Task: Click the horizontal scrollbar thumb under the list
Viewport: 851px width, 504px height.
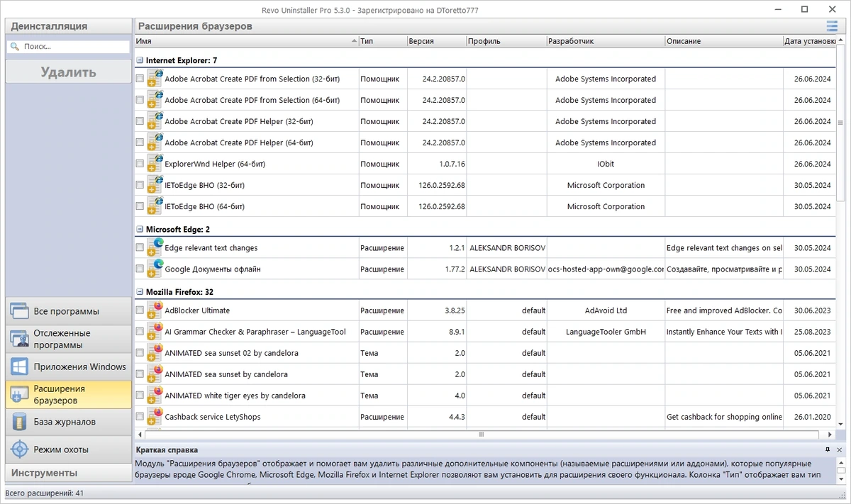Action: (x=481, y=434)
